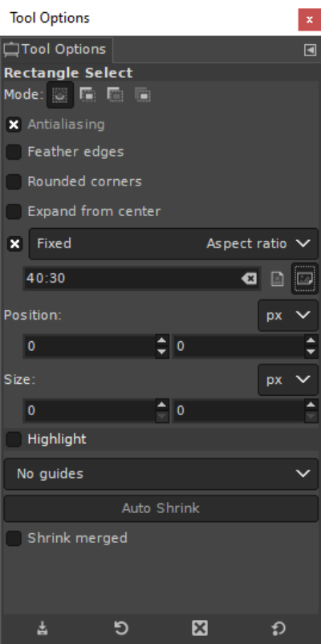Open the tab configuration menu arrow
The height and width of the screenshot is (644, 321).
click(x=310, y=50)
